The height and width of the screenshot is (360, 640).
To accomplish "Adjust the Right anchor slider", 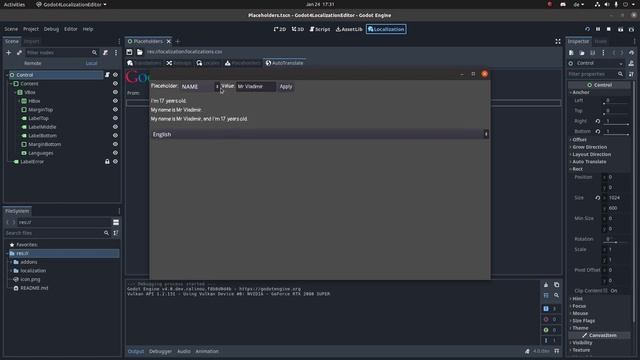I will [616, 124].
